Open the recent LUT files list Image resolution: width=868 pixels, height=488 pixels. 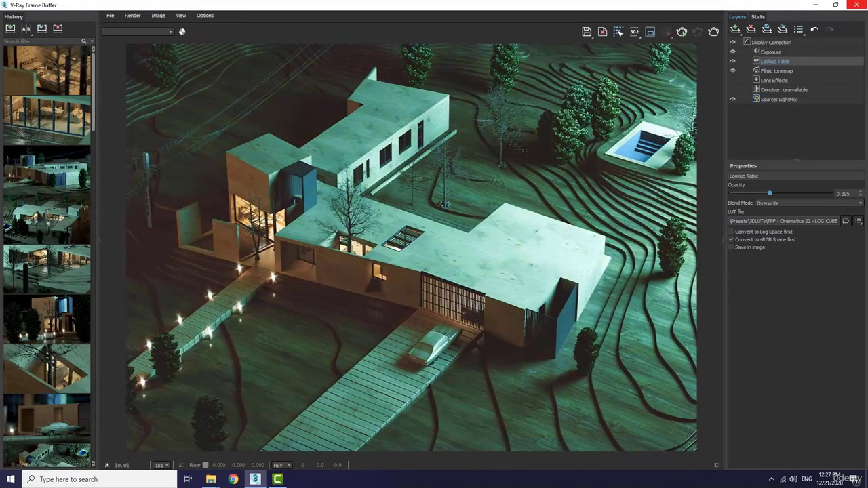click(858, 221)
